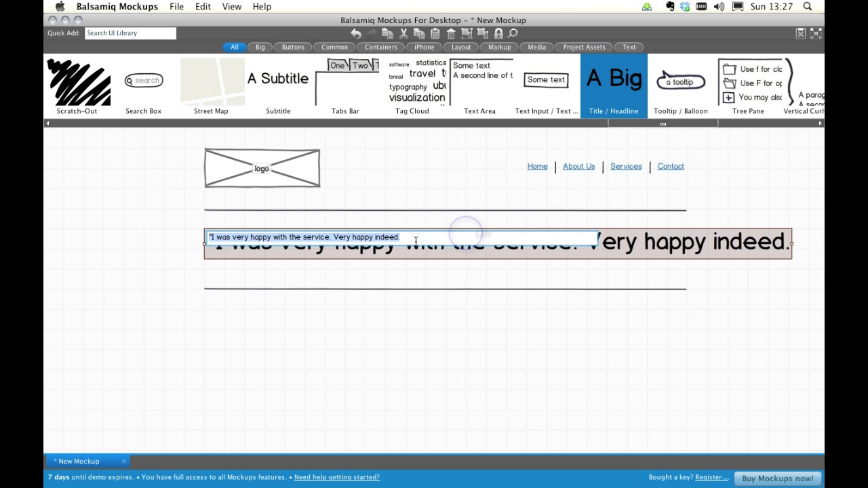Open Spotlight search magnifier
Screen dimensions: 868x488
coord(808,6)
